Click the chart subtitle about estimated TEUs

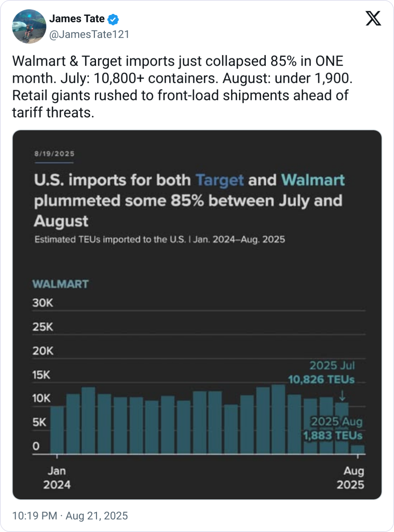pyautogui.click(x=160, y=239)
